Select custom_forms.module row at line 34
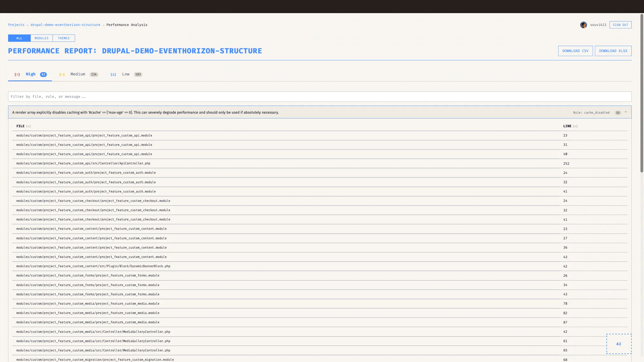This screenshot has width=644, height=362. coord(320,285)
